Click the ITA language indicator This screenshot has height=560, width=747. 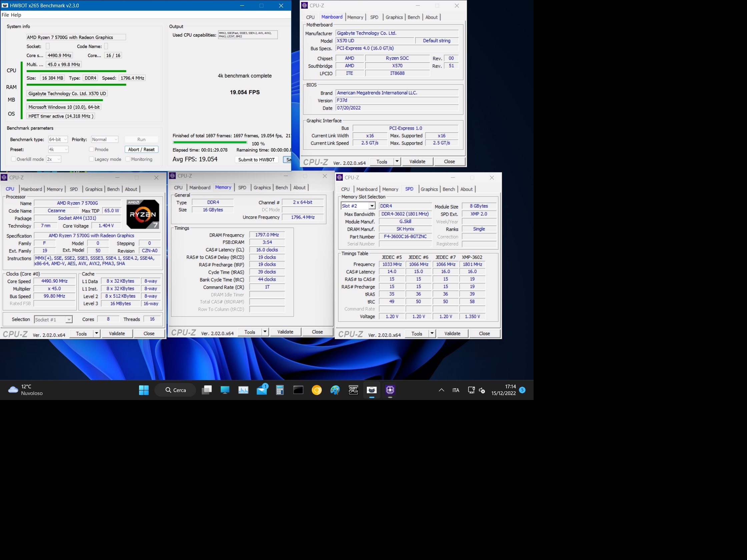pos(456,390)
